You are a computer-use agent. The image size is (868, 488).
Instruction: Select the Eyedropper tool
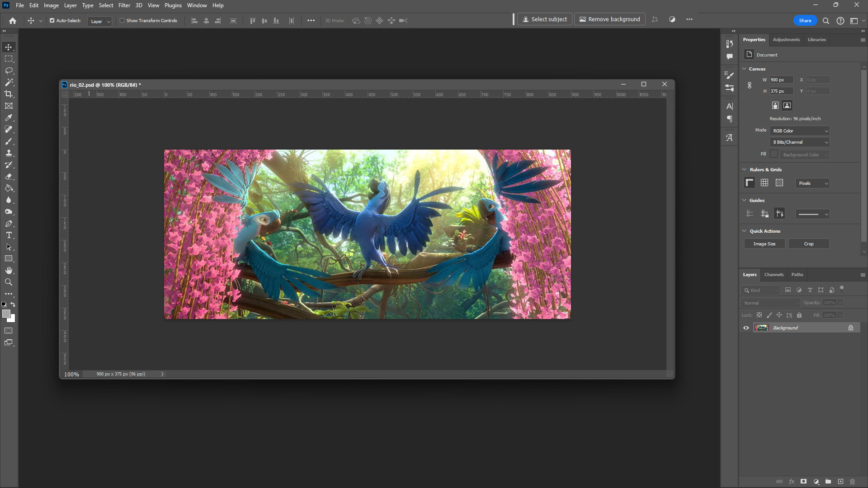point(9,118)
